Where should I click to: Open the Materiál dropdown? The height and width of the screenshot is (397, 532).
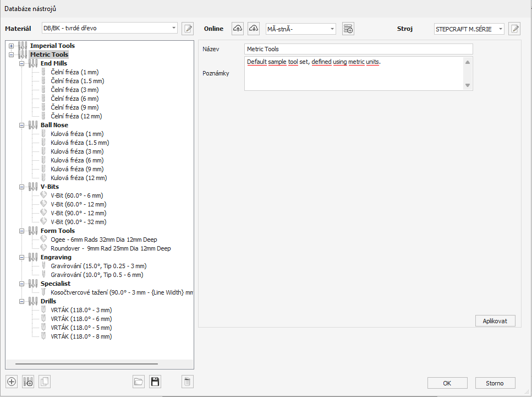(174, 28)
